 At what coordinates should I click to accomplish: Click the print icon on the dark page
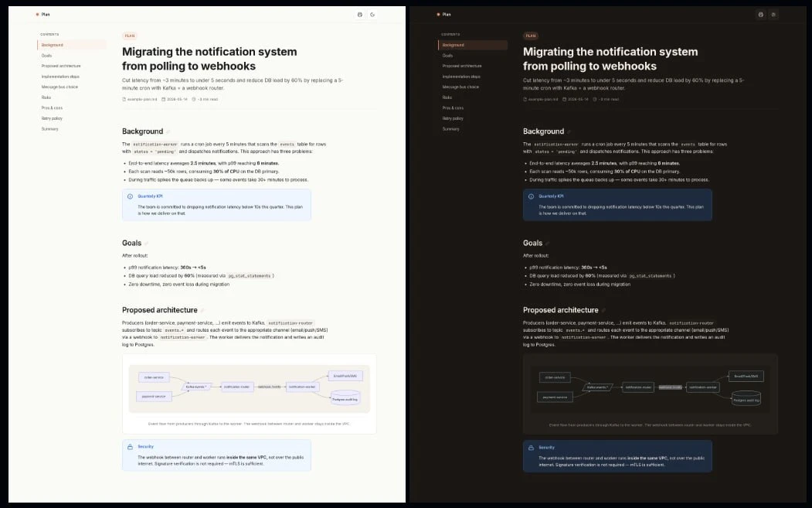coord(761,15)
